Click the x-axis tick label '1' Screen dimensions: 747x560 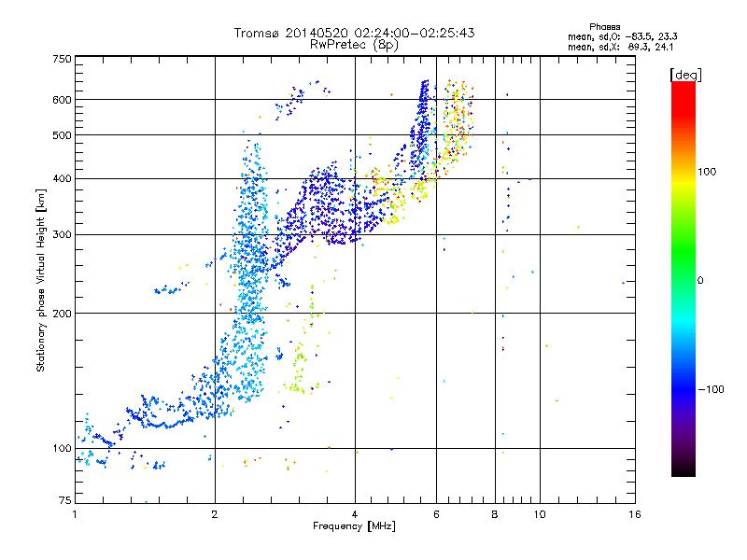tap(75, 514)
